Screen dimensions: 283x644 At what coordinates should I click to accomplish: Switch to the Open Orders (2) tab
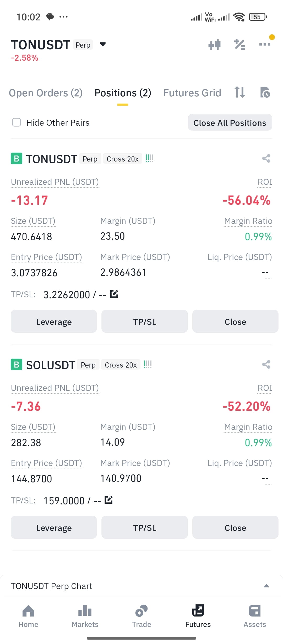click(46, 93)
